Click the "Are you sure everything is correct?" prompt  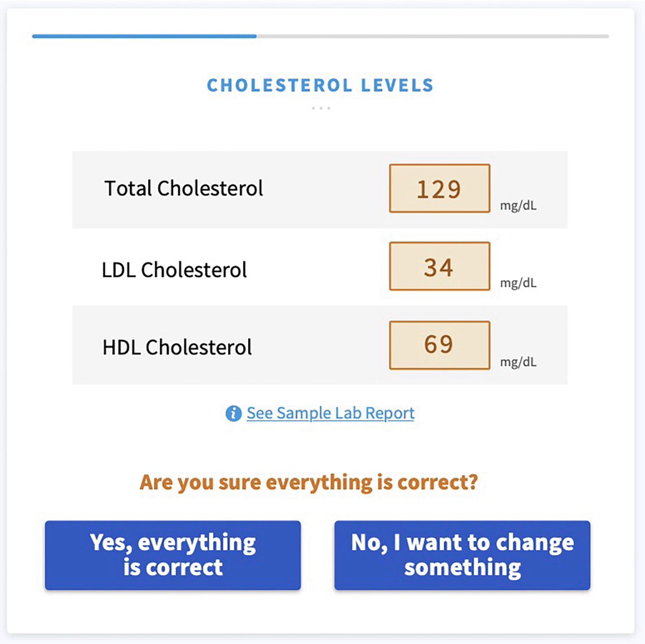tap(309, 482)
